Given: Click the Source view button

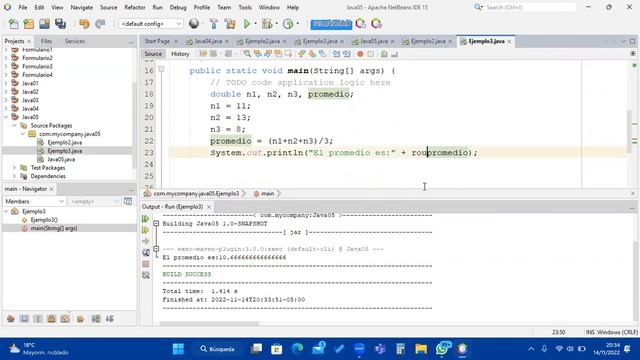Looking at the screenshot, I should coord(153,54).
